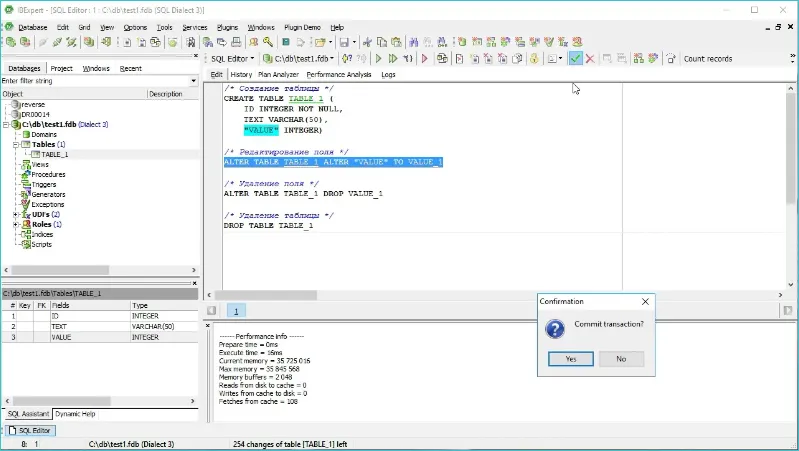Switch to the Project tab in left panel
Screen dimensions: 799x451
[62, 68]
